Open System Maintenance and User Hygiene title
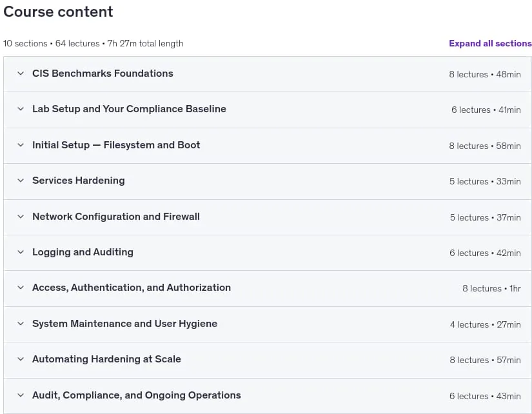The height and width of the screenshot is (414, 532). 125,323
